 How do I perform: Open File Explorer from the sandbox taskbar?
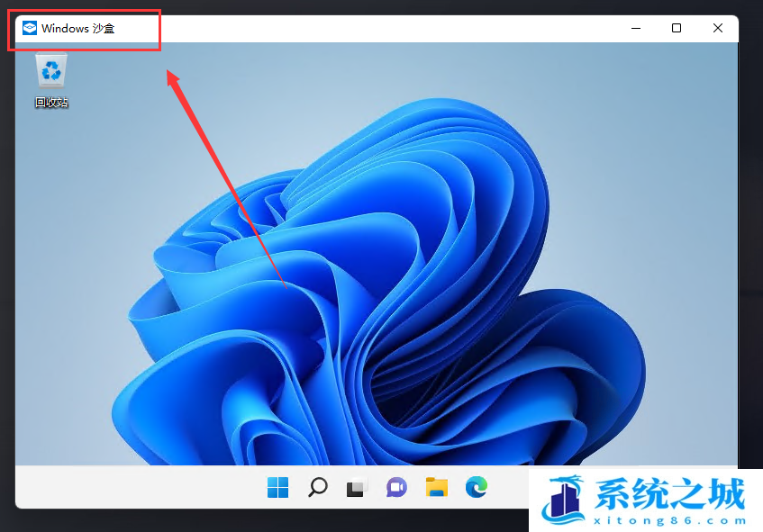[x=437, y=487]
